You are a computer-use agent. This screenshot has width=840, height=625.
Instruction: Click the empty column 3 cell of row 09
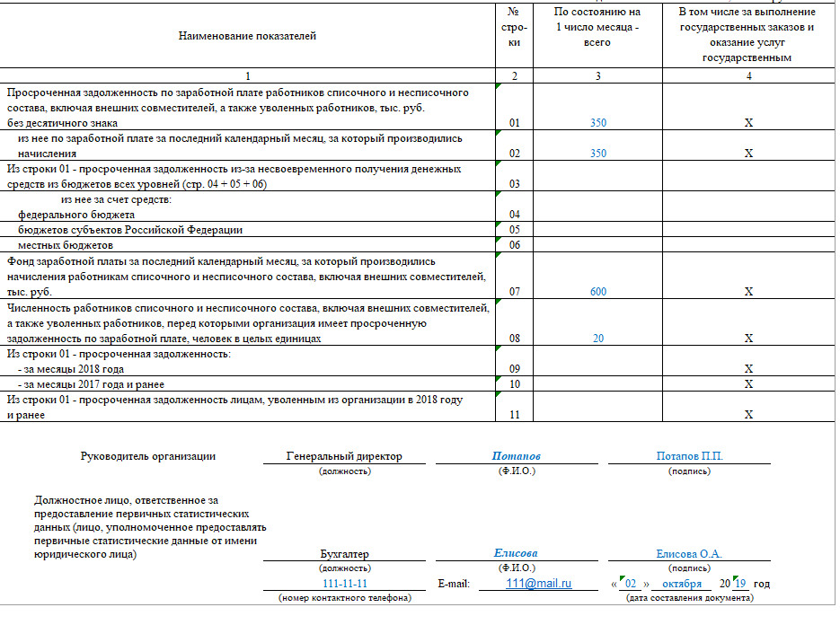point(597,369)
